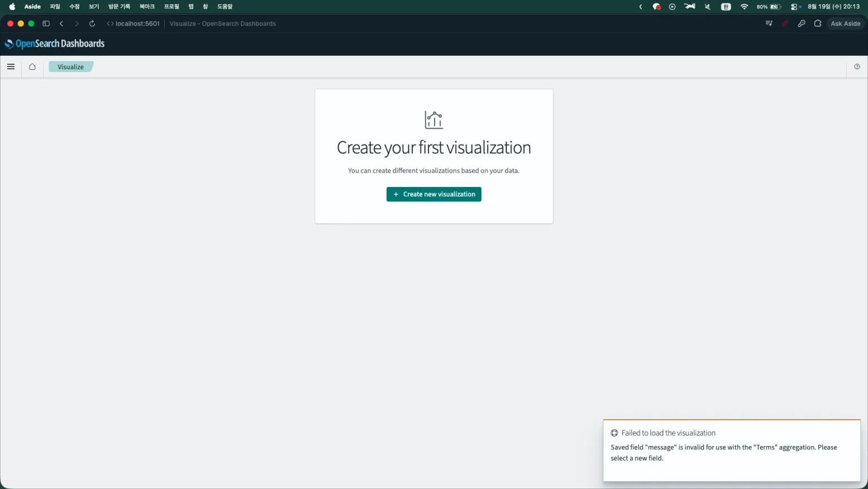Open the 도움말 menu
The width and height of the screenshot is (868, 489).
(225, 7)
